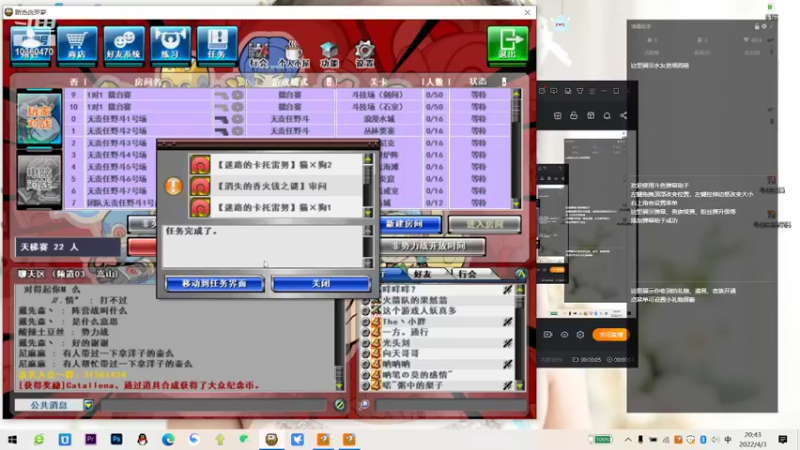This screenshot has width=800, height=450.
Task: Select room 9 1对1 擂台赛
Action: tap(288, 95)
